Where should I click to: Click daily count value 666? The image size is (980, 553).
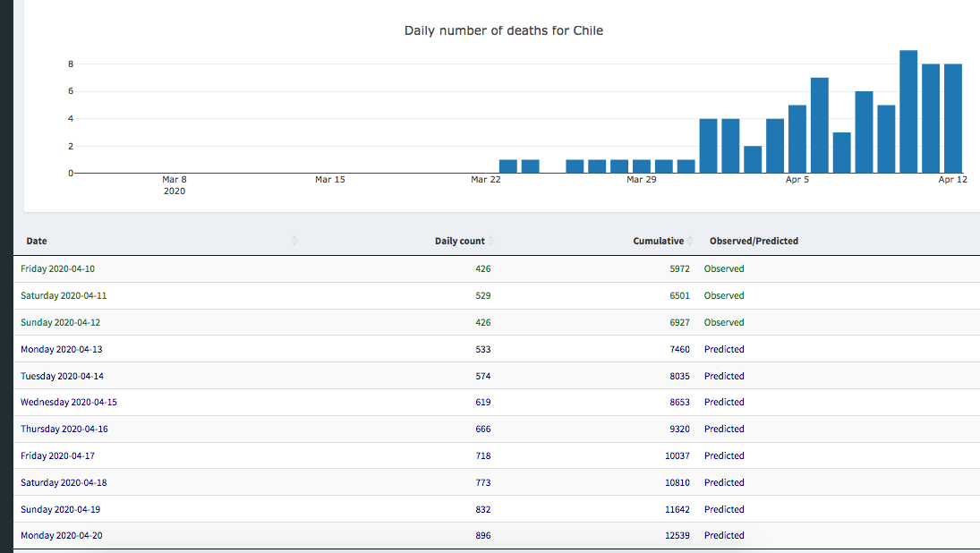[x=482, y=429]
